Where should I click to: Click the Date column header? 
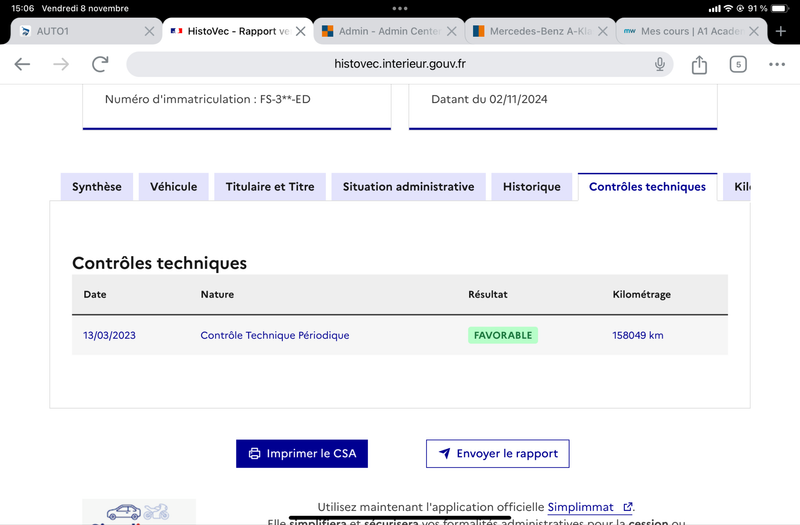click(95, 294)
